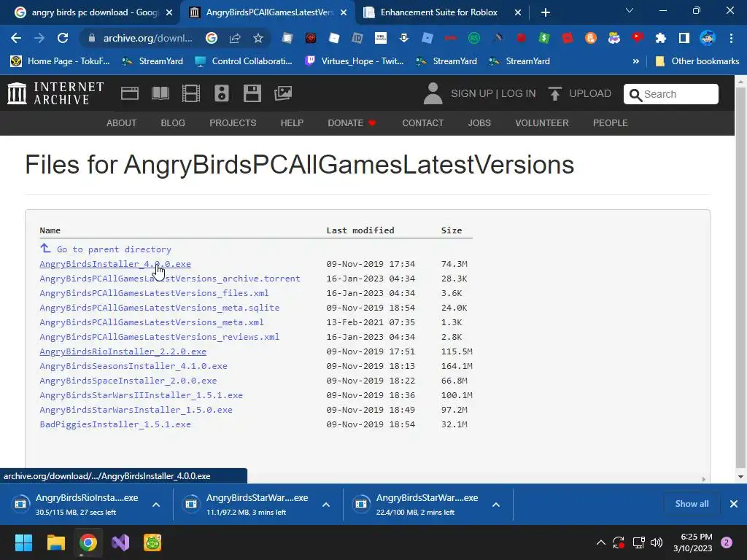747x560 pixels.
Task: Expand options for the AngryBirdsRioInsta download
Action: [156, 505]
